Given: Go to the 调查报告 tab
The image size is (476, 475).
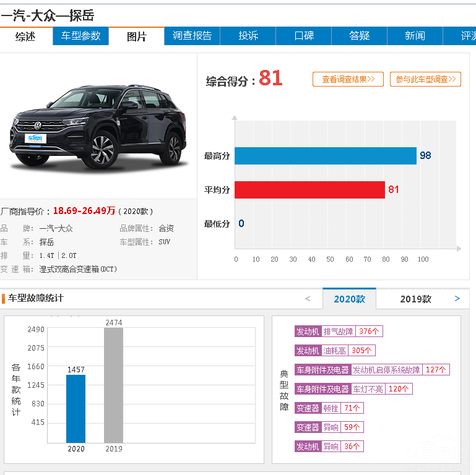Looking at the screenshot, I should (x=192, y=36).
